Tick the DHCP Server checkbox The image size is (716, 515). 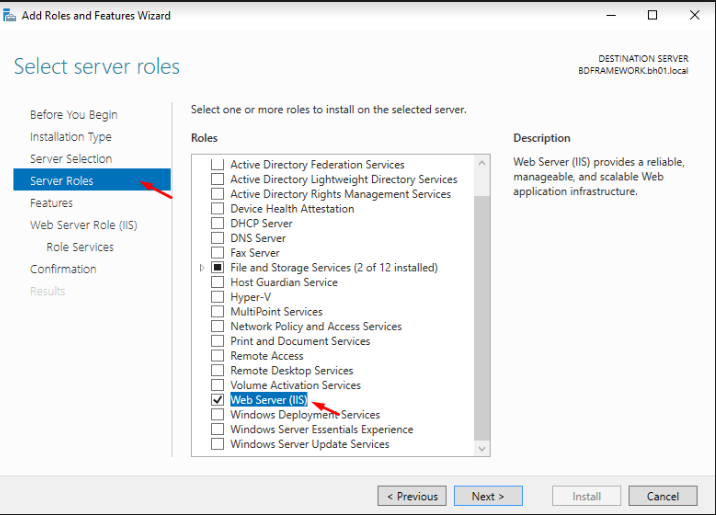pos(217,223)
